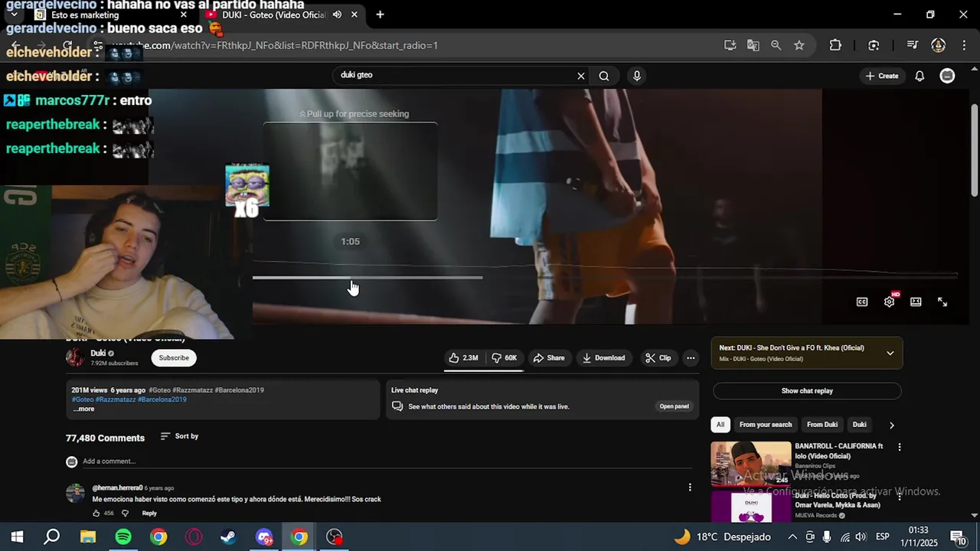Expand the description with ...more
The height and width of the screenshot is (551, 980).
click(83, 409)
